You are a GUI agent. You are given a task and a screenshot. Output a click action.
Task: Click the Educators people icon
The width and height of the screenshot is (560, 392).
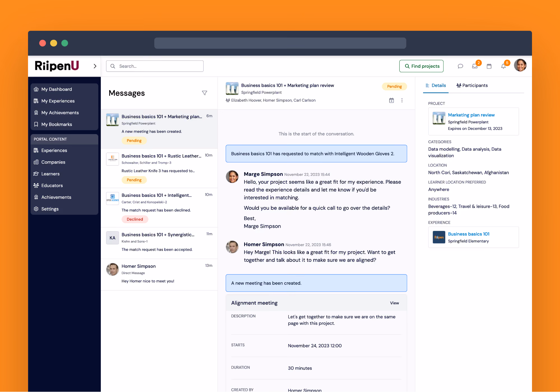click(x=36, y=186)
